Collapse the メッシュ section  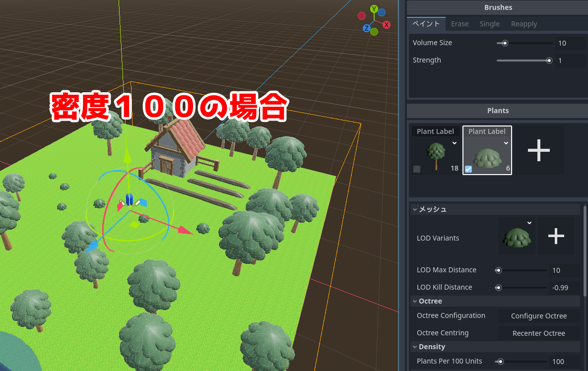(495, 209)
